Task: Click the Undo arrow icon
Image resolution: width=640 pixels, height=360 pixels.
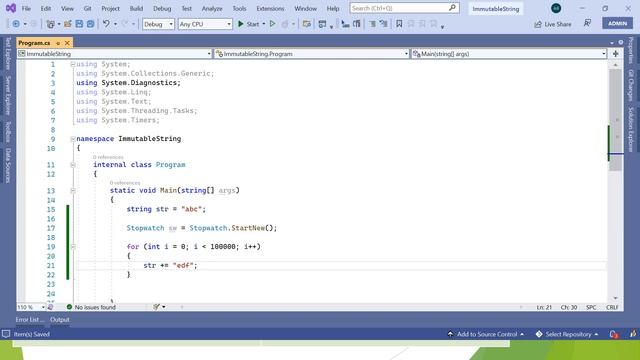Action: coord(106,24)
